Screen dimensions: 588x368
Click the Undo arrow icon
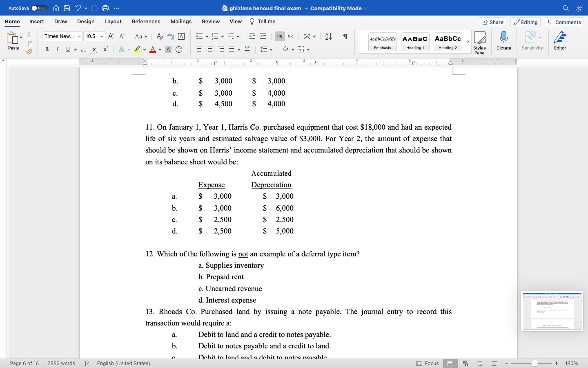pyautogui.click(x=78, y=8)
